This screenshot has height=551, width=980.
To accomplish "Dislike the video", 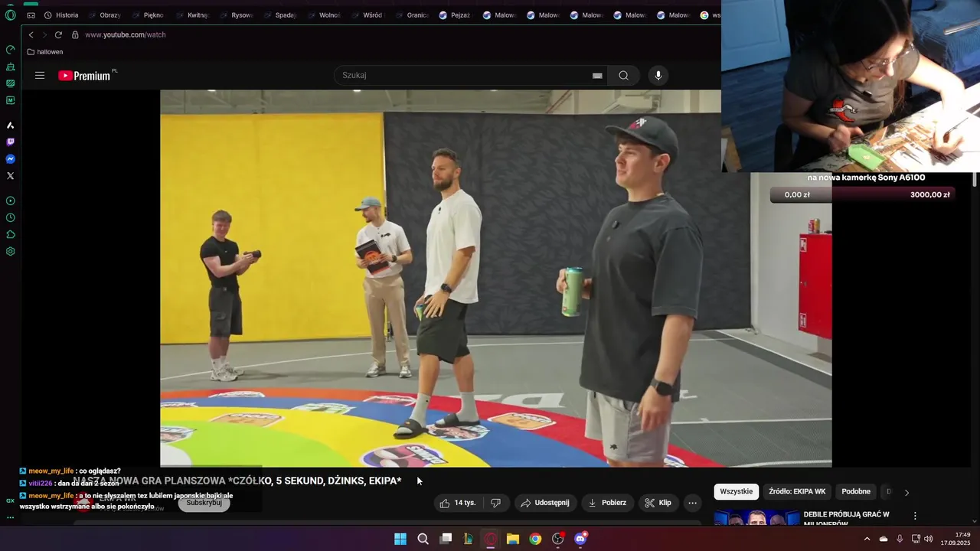I will 496,503.
